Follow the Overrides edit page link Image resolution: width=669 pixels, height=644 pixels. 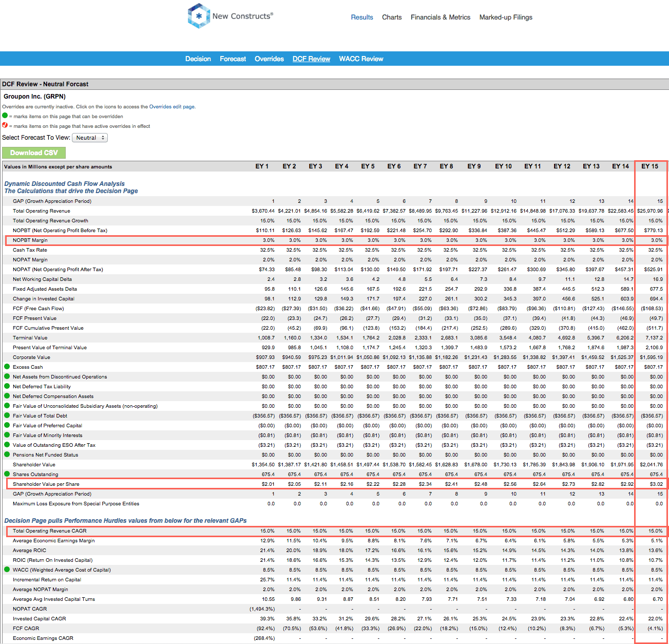[x=171, y=107]
